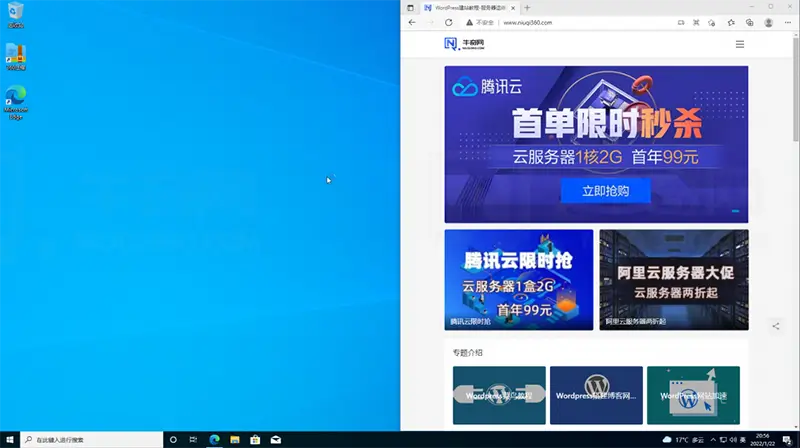The height and width of the screenshot is (448, 800).
Task: Open the WordPress blog site topic card
Action: [596, 395]
